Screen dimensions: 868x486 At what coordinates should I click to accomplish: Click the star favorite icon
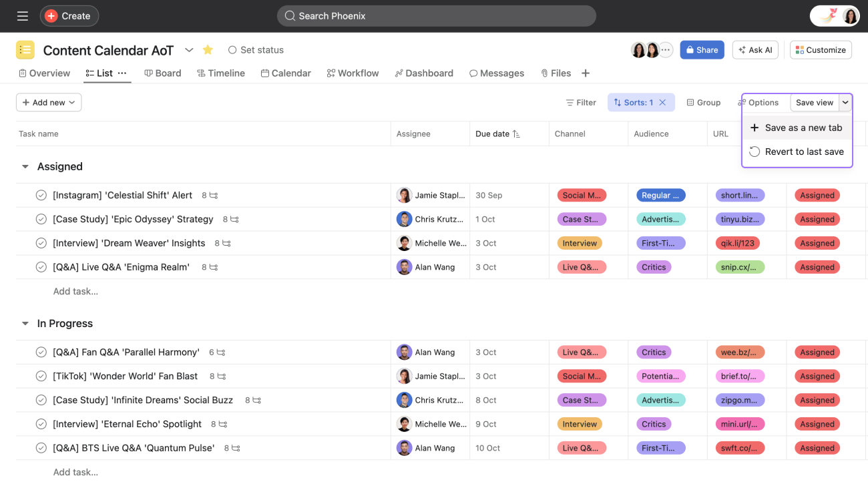pos(208,50)
